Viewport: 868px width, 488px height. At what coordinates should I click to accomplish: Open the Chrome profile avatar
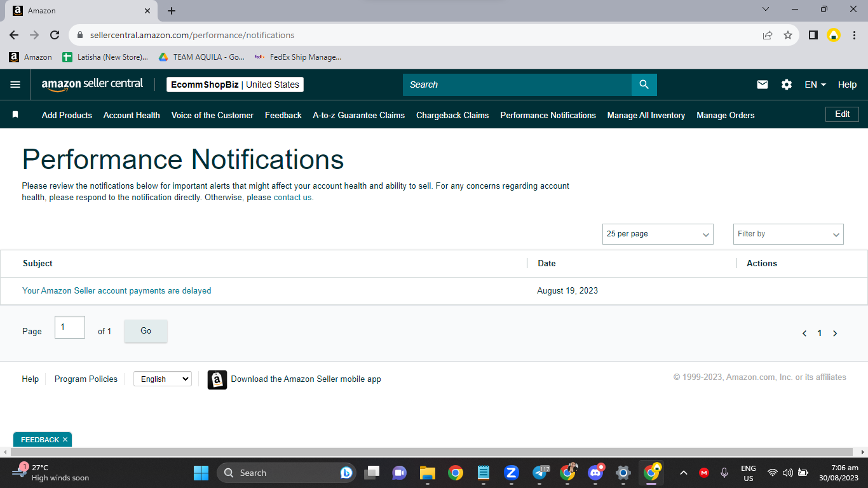coord(834,36)
